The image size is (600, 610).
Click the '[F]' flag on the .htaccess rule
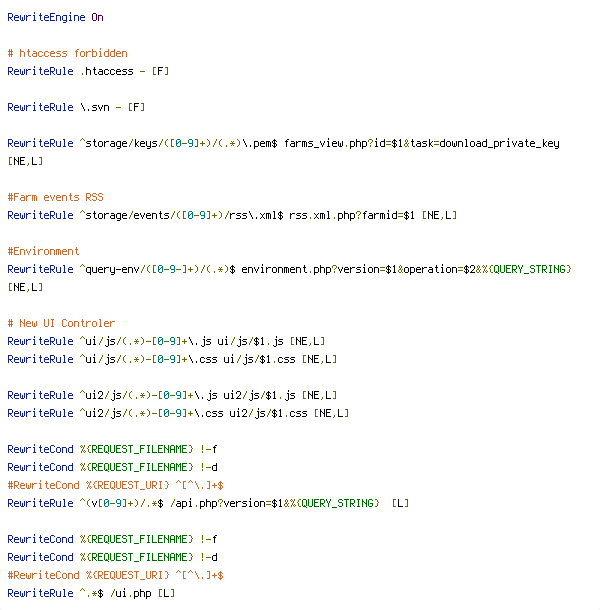pos(160,71)
